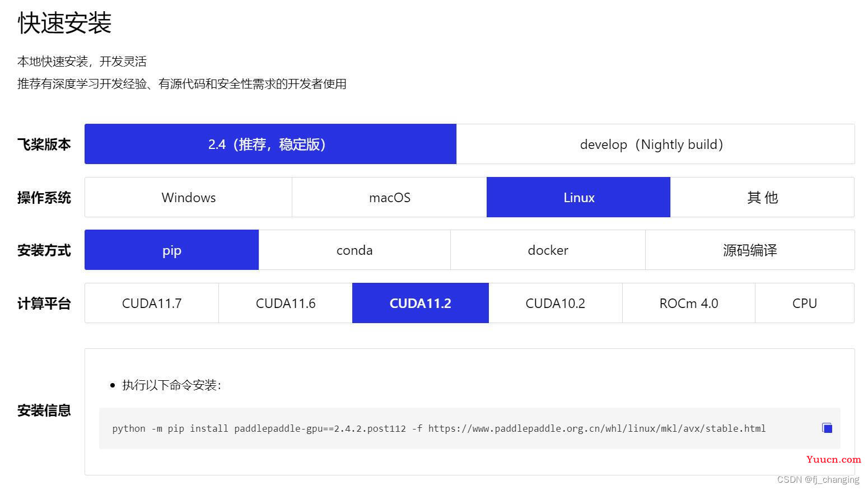The image size is (868, 490).
Task: Select Windows operating system
Action: tap(188, 197)
